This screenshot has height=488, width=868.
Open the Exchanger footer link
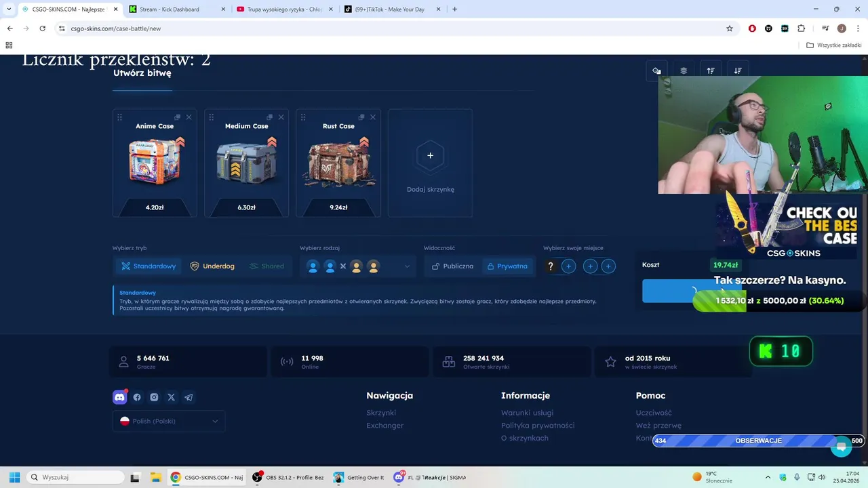pos(385,426)
